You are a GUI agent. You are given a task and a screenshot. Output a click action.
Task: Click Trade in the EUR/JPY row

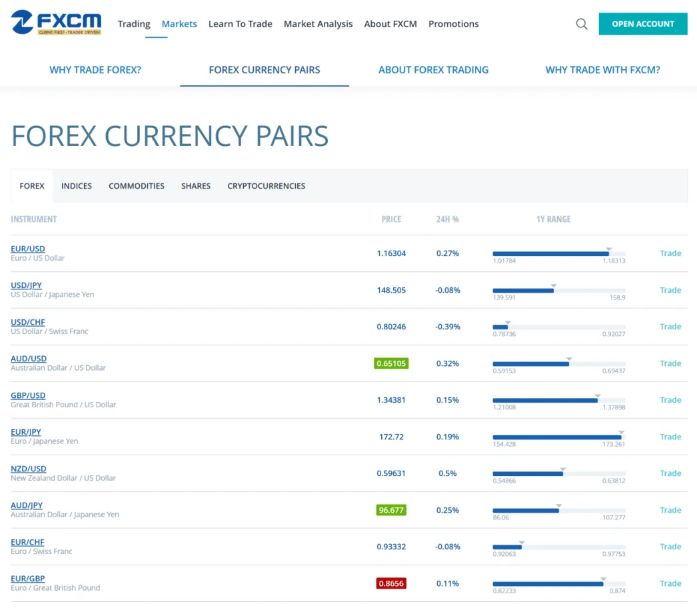670,437
